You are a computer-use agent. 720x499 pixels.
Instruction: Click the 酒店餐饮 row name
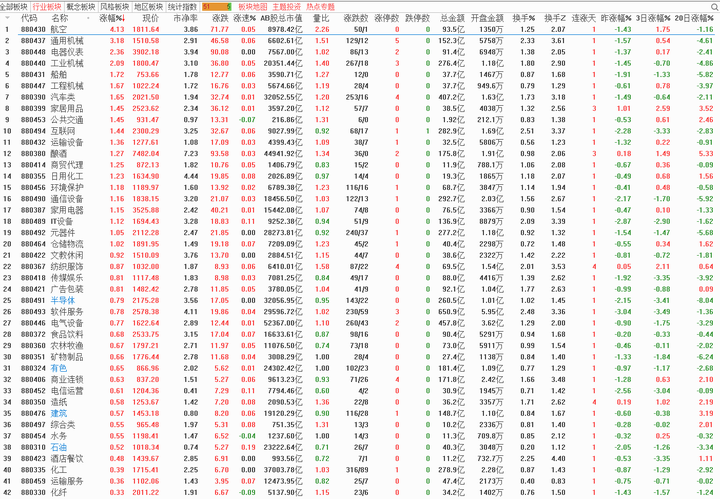point(67,459)
